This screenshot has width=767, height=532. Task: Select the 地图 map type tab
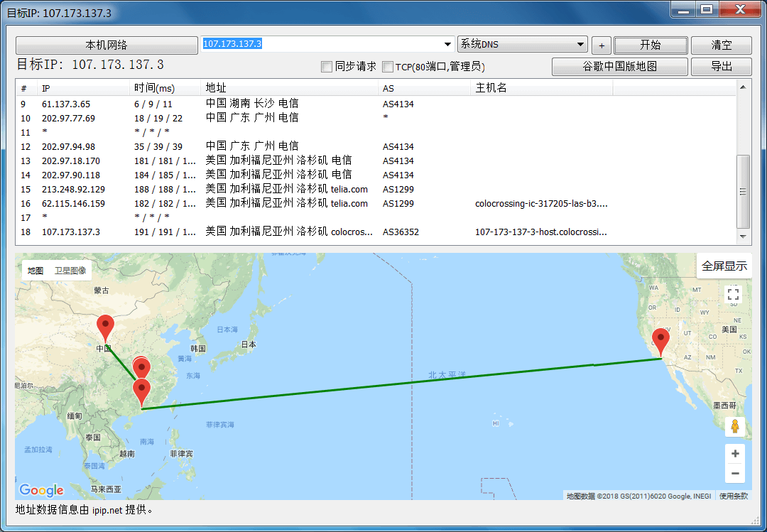36,271
